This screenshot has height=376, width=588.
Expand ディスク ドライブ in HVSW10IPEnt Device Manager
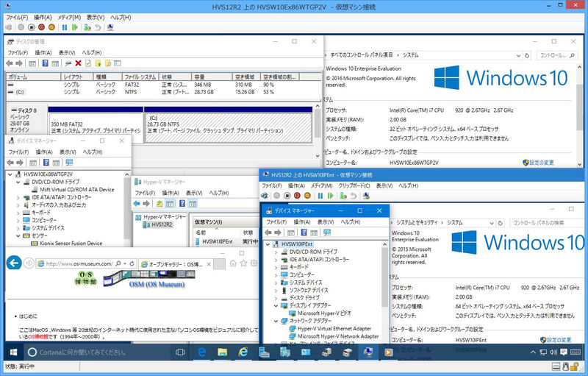pyautogui.click(x=276, y=298)
